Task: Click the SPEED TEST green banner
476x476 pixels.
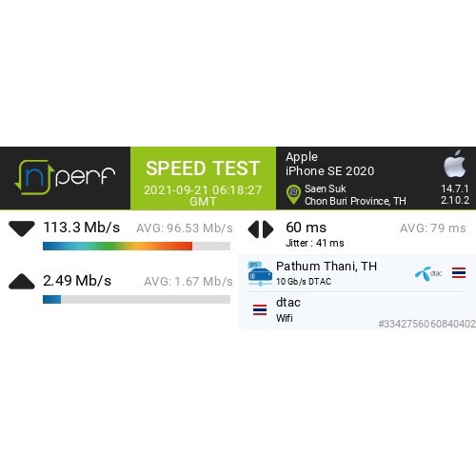Action: pyautogui.click(x=203, y=178)
